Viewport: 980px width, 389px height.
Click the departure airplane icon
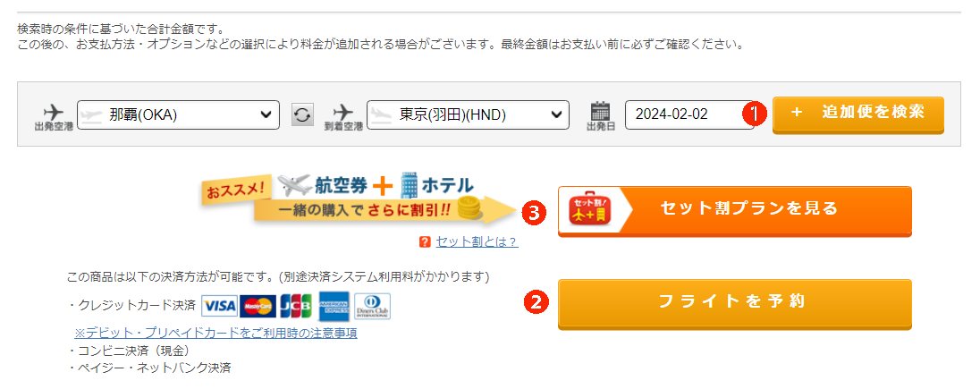tap(53, 111)
